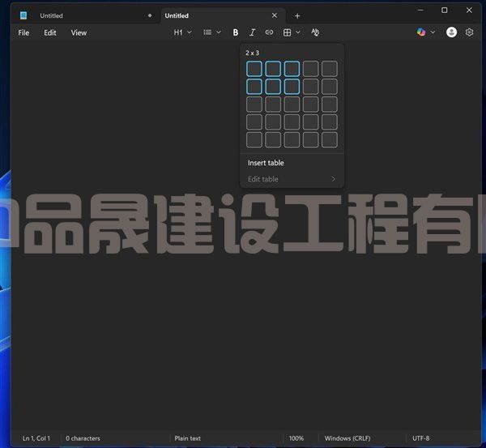486x448 pixels.
Task: Close the active Untitled tab
Action: pyautogui.click(x=275, y=15)
